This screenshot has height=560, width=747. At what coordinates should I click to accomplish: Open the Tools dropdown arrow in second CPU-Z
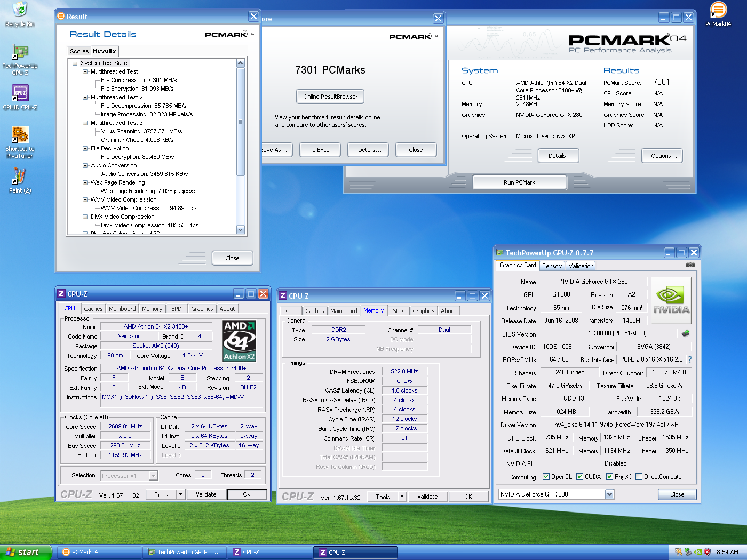(x=402, y=497)
